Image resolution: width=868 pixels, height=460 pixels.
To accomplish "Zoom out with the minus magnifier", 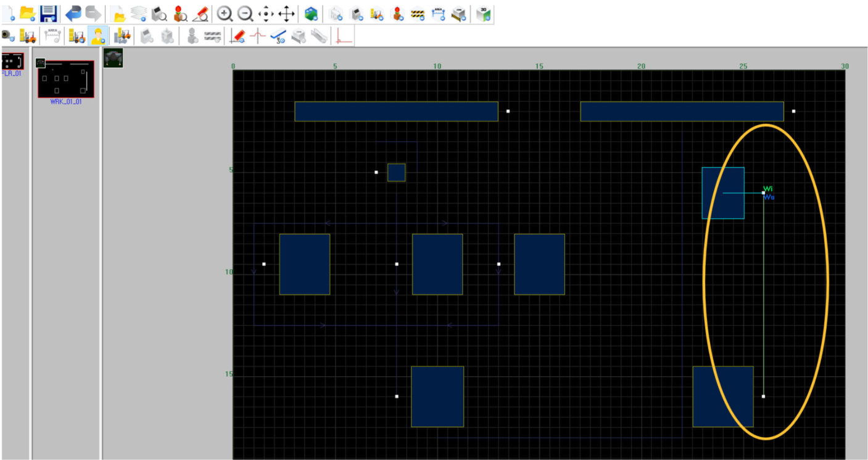I will click(x=245, y=13).
